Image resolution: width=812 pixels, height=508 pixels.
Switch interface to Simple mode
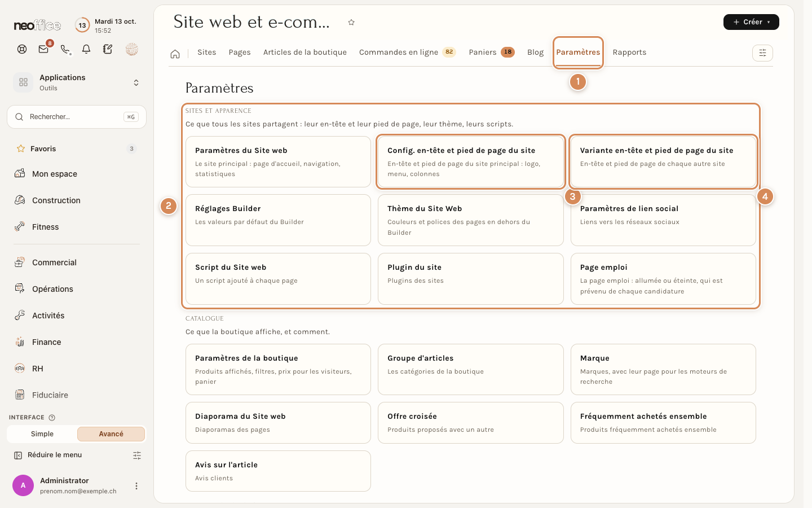[x=42, y=434]
